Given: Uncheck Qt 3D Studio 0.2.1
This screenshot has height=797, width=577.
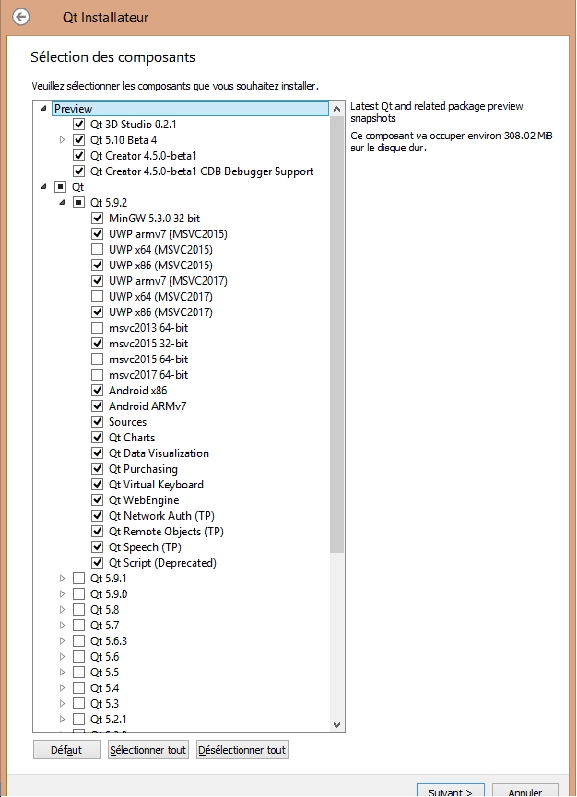Looking at the screenshot, I should 79,124.
